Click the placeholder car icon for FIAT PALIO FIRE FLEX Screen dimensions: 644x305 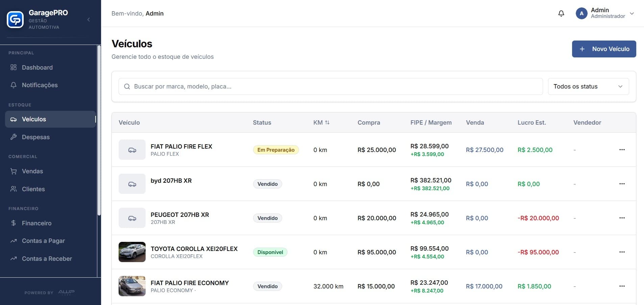[132, 150]
